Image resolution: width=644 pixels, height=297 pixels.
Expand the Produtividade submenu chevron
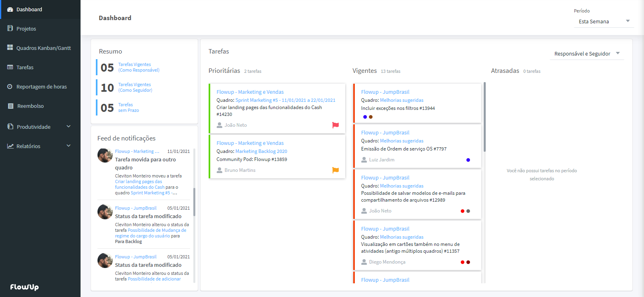coord(68,126)
